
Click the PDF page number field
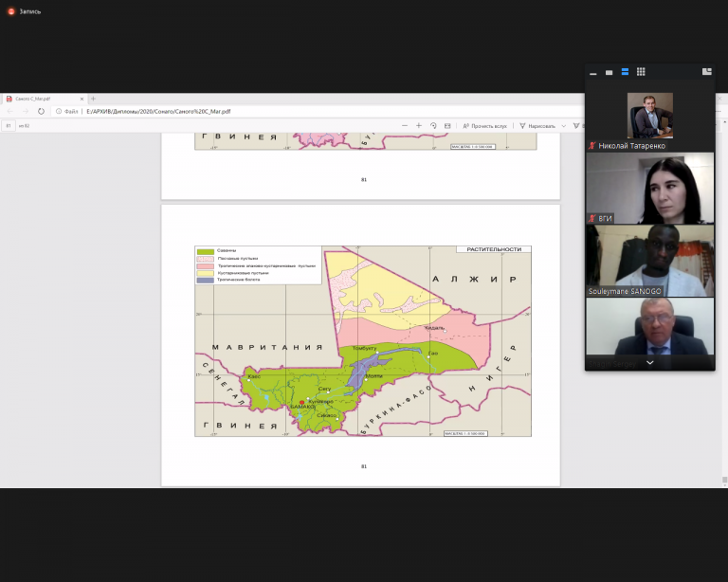(9, 125)
